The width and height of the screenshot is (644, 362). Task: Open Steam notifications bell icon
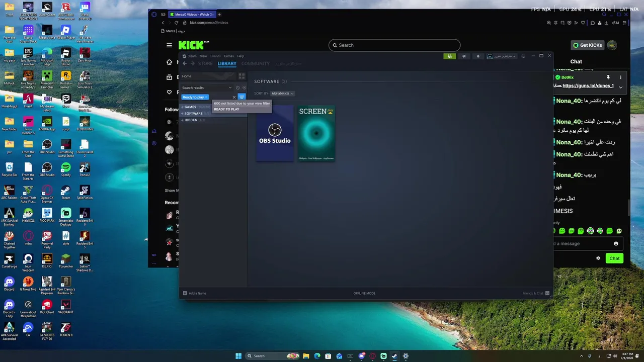[x=478, y=56]
